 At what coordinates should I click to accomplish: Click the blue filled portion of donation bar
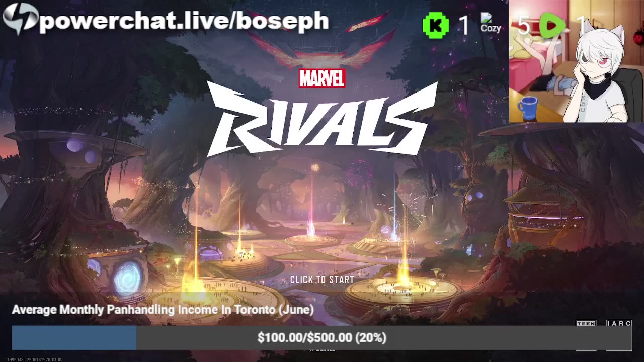[x=74, y=338]
